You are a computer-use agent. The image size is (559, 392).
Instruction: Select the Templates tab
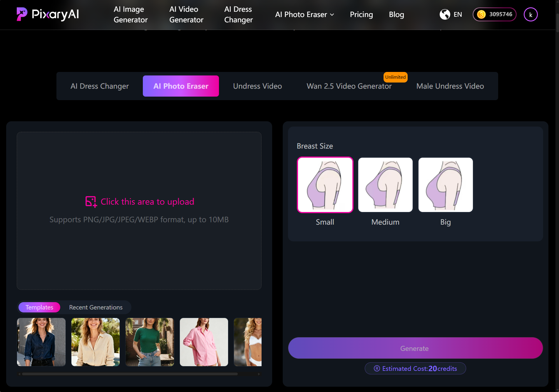tap(39, 307)
